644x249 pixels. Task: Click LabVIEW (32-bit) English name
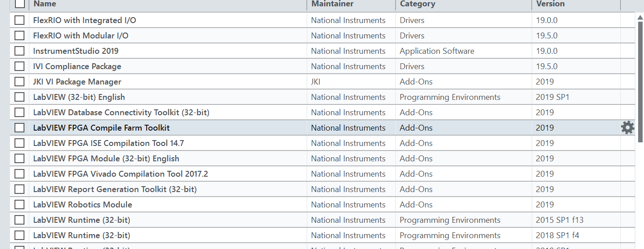tap(79, 97)
